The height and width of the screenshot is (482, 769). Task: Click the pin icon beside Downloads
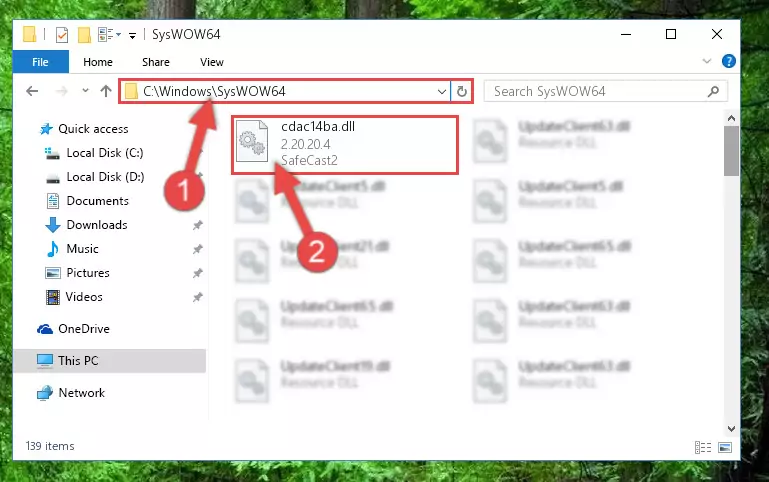pos(198,225)
